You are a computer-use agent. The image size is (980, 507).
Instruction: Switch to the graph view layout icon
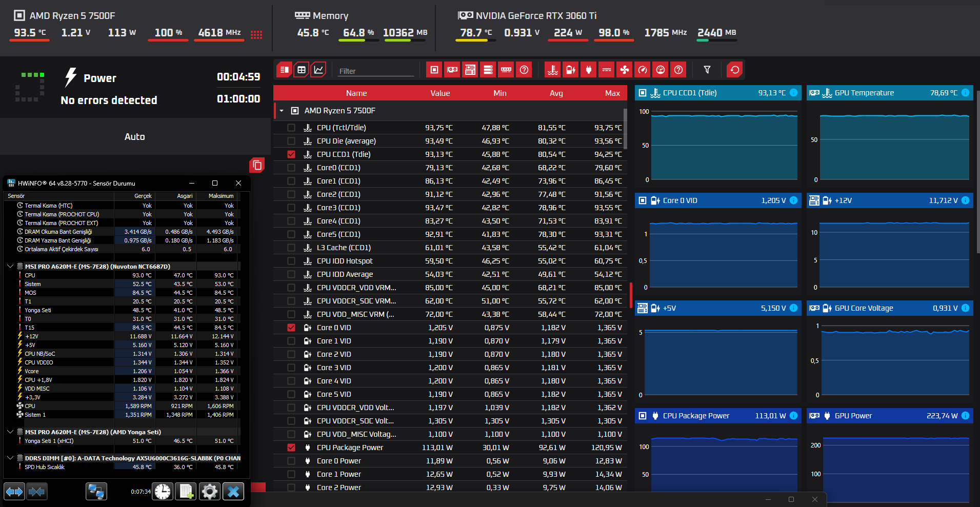coord(318,70)
